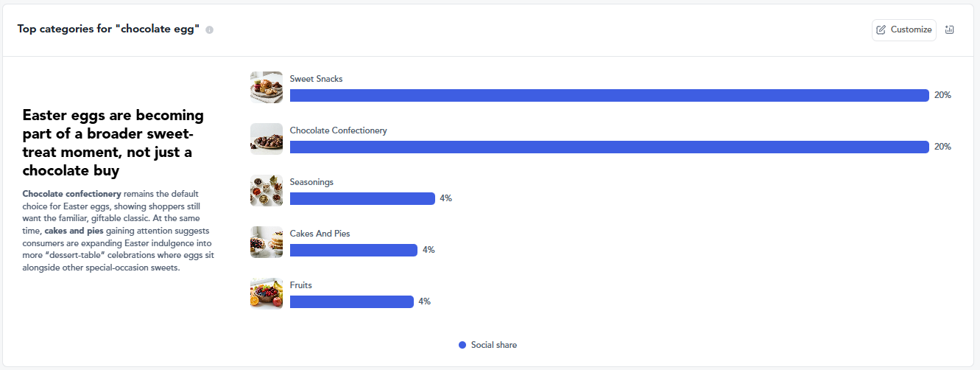Open the Cakes And Pies thumbnail
Image resolution: width=980 pixels, height=370 pixels.
point(267,242)
